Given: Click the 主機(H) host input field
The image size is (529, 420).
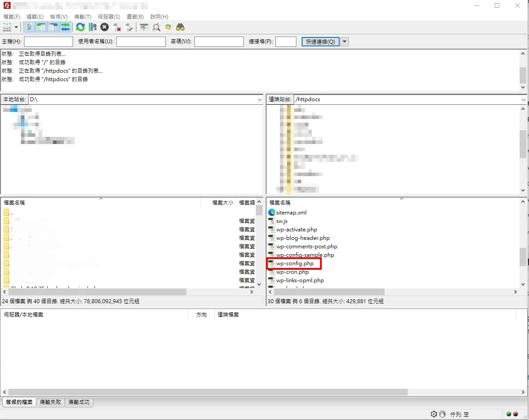Looking at the screenshot, I should pyautogui.click(x=49, y=41).
